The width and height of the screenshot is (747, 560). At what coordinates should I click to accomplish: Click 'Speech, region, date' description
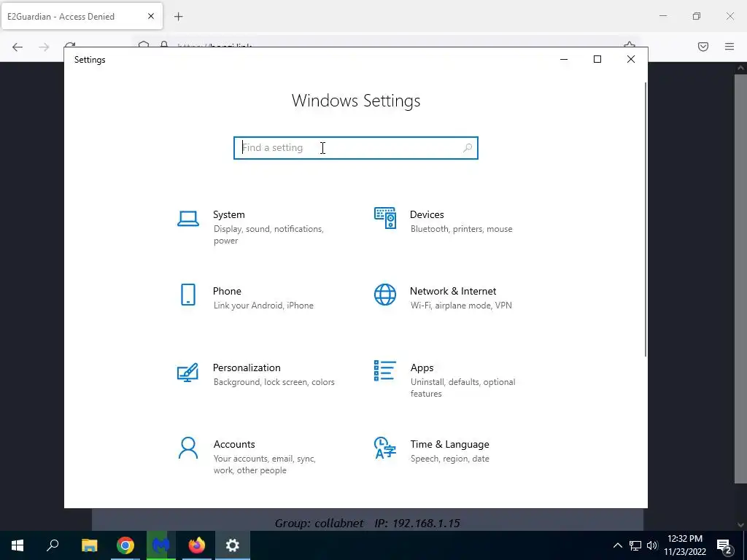click(x=449, y=459)
